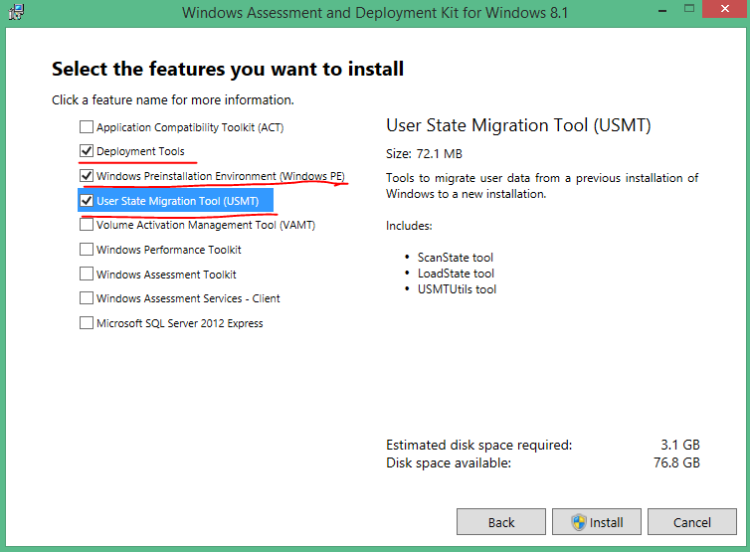Tick the Microsoft SQL Server 2012 Express checkbox
The width and height of the screenshot is (750, 552).
[x=86, y=323]
